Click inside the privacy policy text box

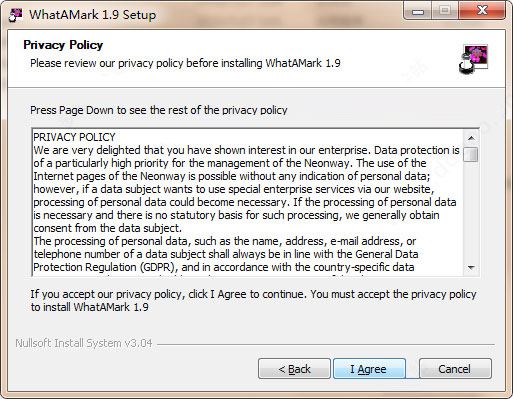(x=248, y=202)
